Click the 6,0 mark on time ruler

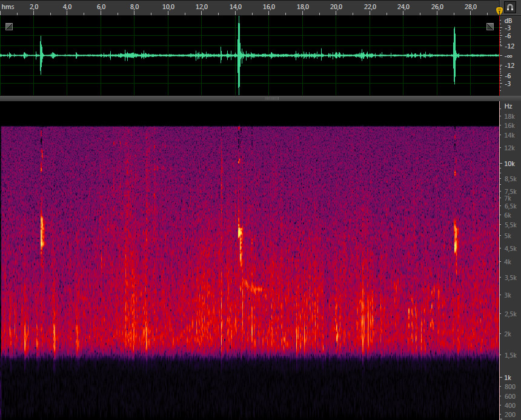[x=101, y=7]
